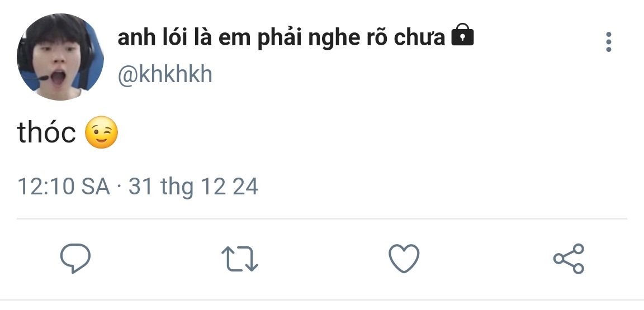Click the @khkhkh username handle

[x=165, y=74]
